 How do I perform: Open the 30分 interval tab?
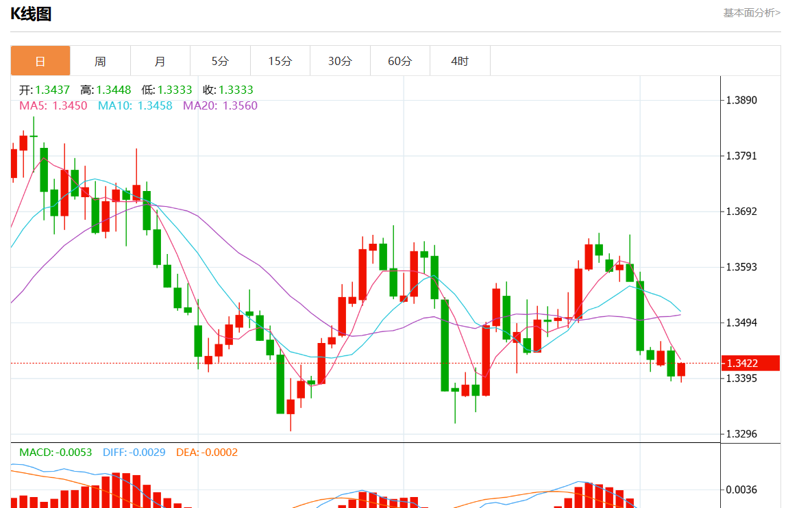[341, 61]
